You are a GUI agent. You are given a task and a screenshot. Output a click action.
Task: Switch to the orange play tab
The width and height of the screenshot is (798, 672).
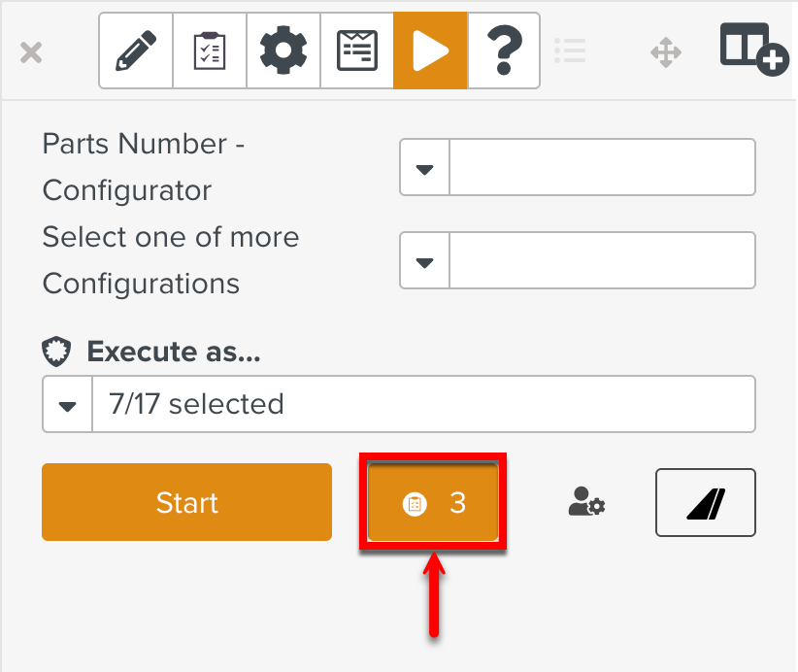tap(430, 50)
